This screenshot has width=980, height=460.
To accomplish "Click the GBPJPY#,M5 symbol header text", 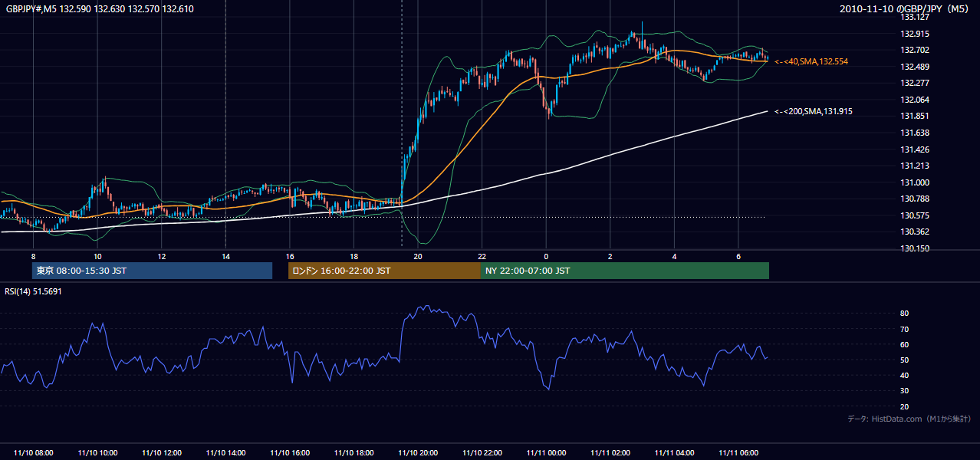I will 100,9.
